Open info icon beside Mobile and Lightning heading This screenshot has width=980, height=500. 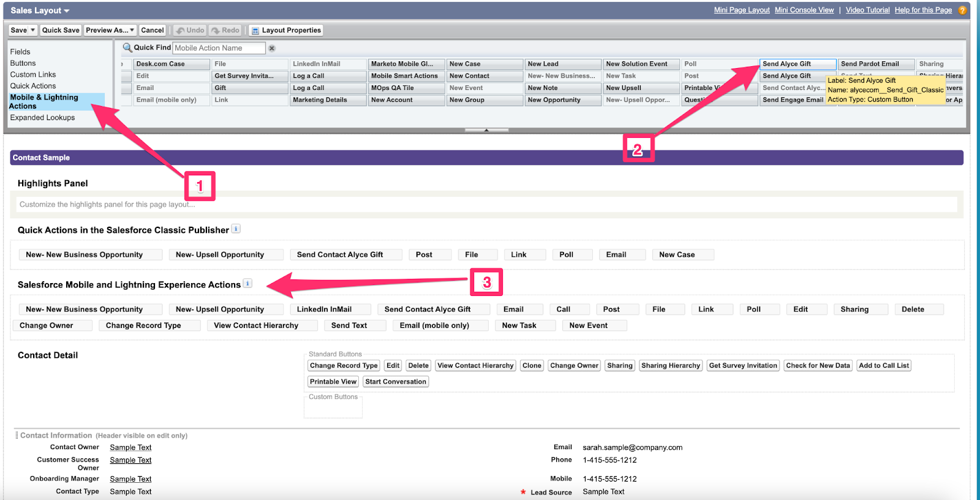[247, 284]
